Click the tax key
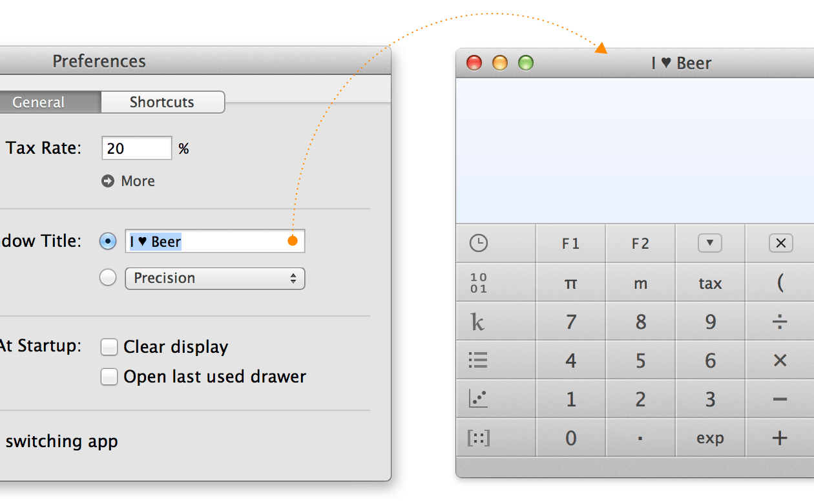Image resolution: width=814 pixels, height=504 pixels. click(x=710, y=283)
